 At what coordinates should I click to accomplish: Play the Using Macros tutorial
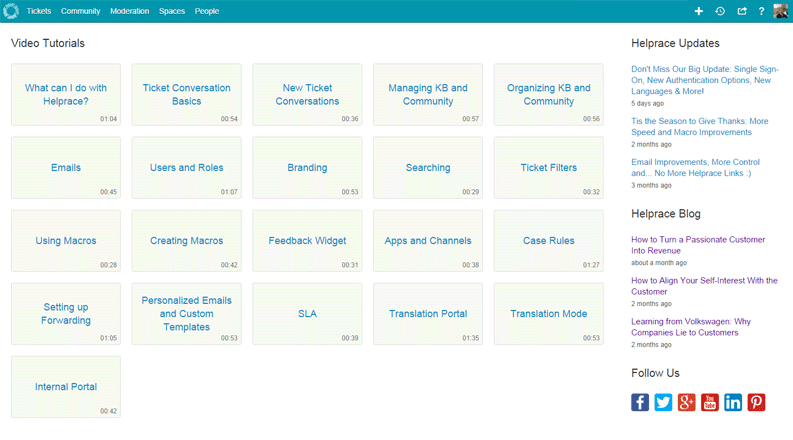(x=66, y=241)
